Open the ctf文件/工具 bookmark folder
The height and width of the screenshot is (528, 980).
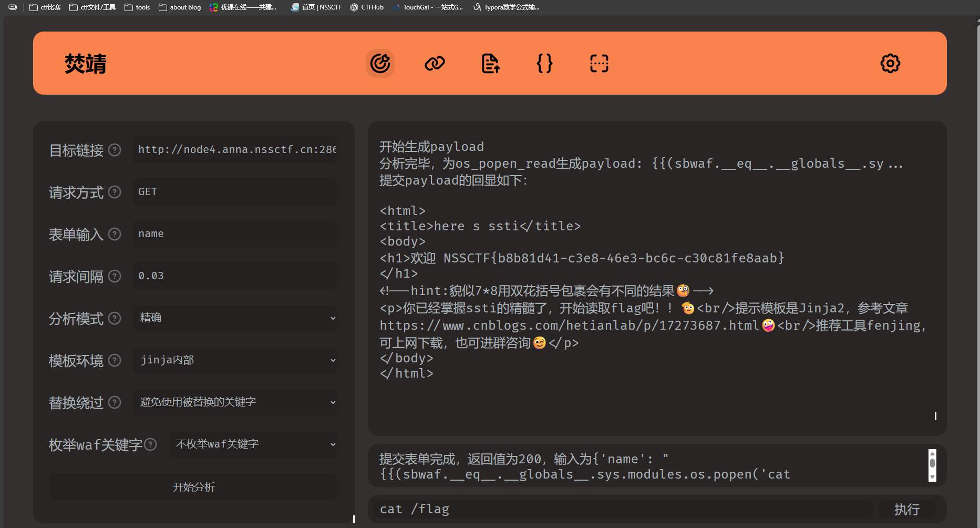click(92, 7)
